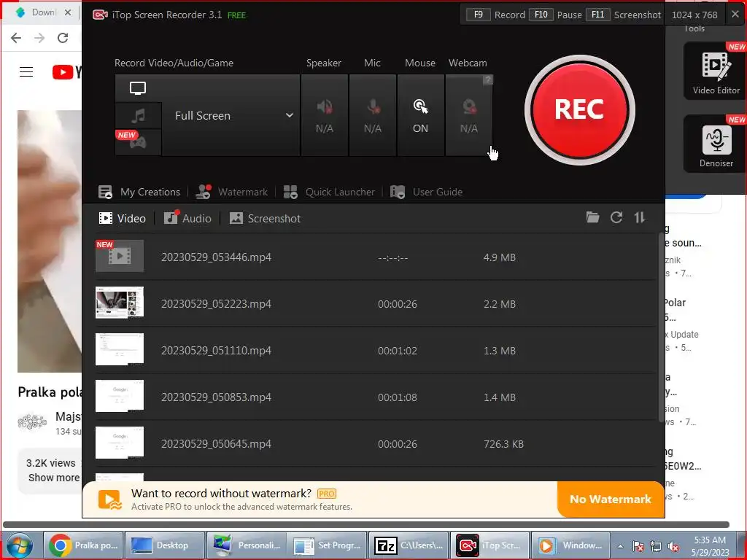Close the Chrome Downl tab
This screenshot has width=747, height=560.
pos(68,12)
